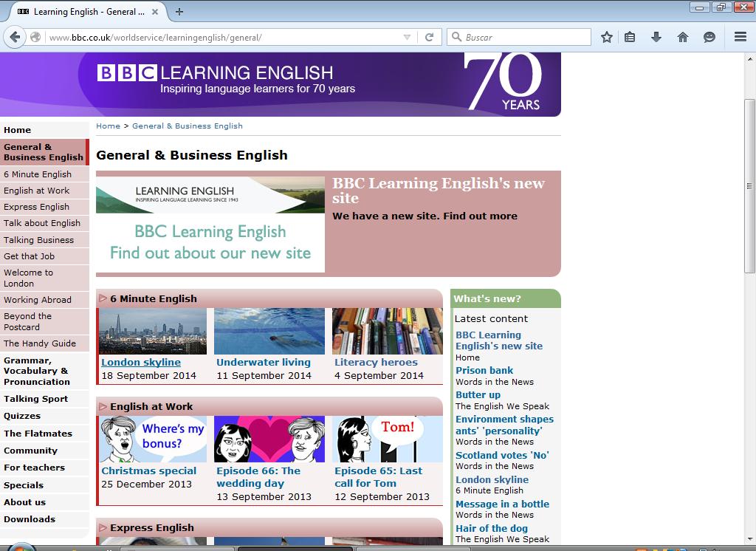
Task: Click the site identity globe icon
Action: pos(35,37)
